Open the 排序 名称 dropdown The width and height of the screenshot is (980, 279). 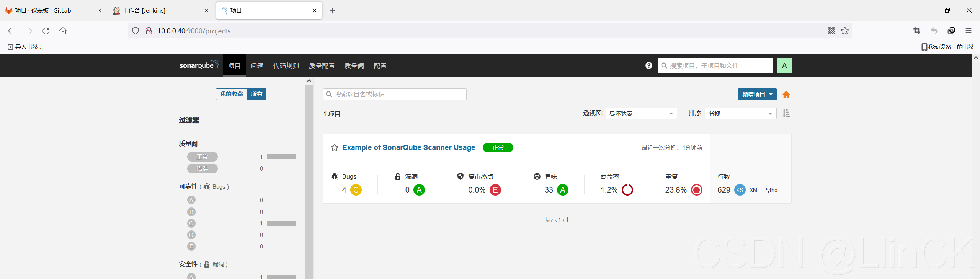click(740, 113)
